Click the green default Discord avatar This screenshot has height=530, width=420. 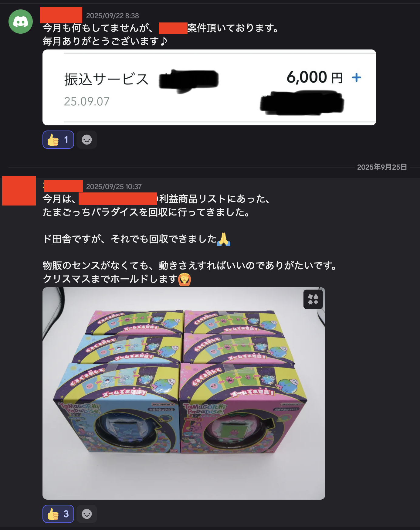(21, 22)
